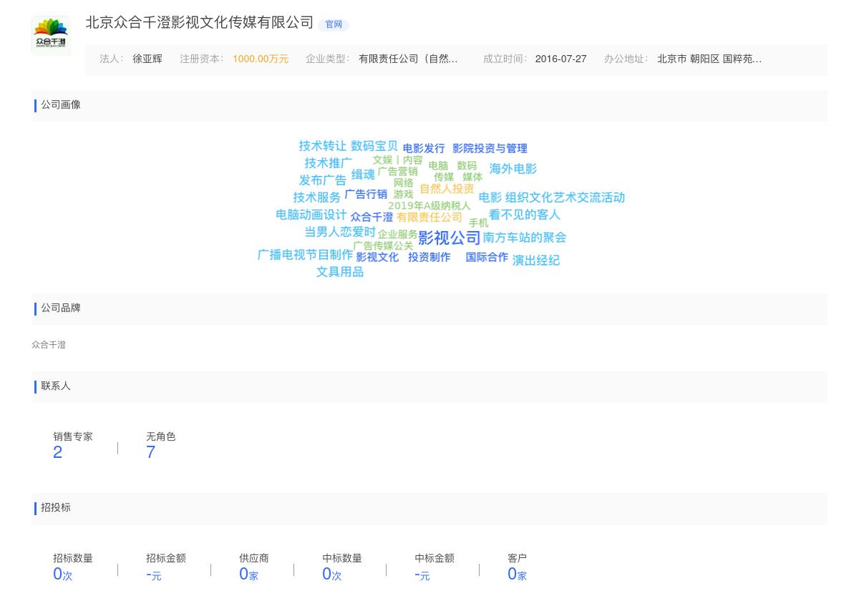Click the 2019年A级纳税人 word cloud tag

click(x=429, y=206)
